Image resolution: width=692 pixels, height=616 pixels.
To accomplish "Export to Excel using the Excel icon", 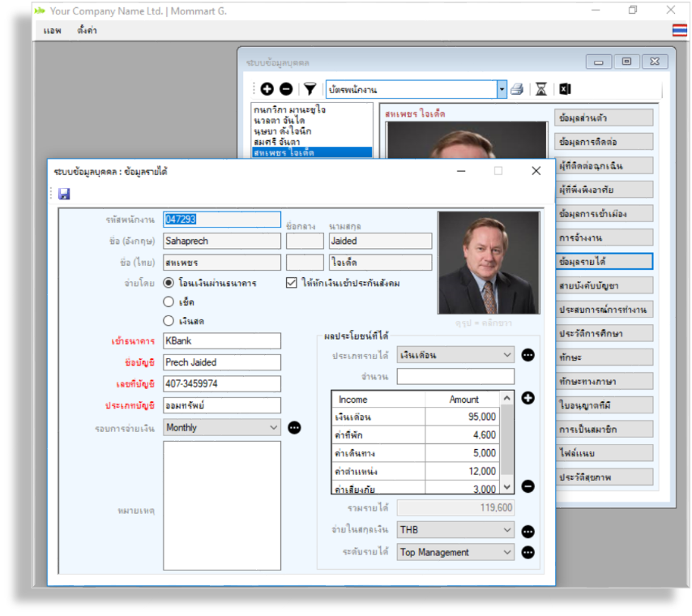I will point(565,89).
